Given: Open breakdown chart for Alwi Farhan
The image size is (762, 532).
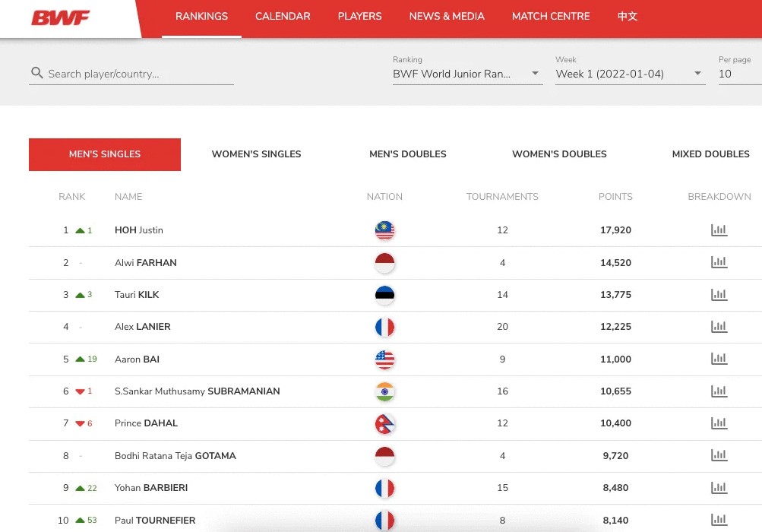Looking at the screenshot, I should click(x=719, y=262).
